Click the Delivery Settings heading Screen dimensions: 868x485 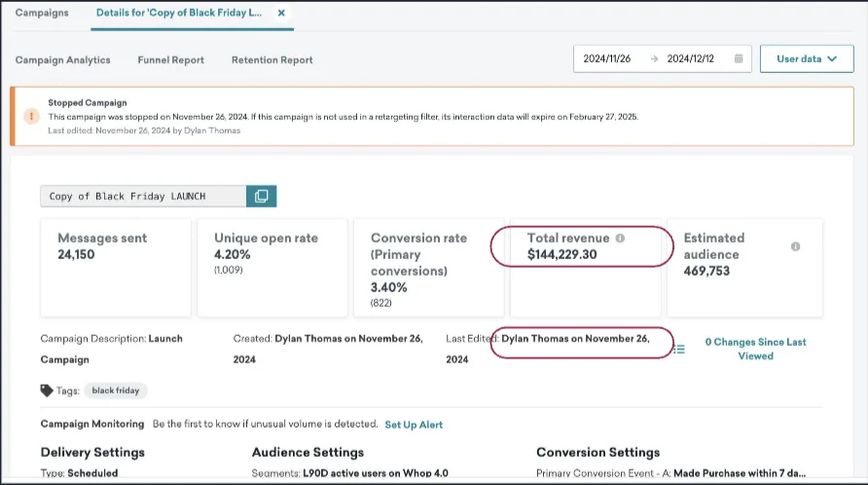92,452
